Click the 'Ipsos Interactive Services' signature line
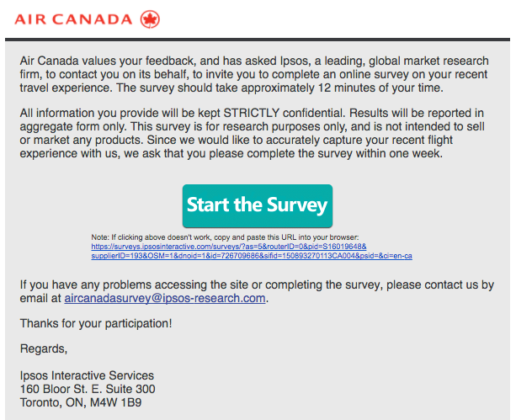This screenshot has height=420, width=516. click(x=88, y=375)
